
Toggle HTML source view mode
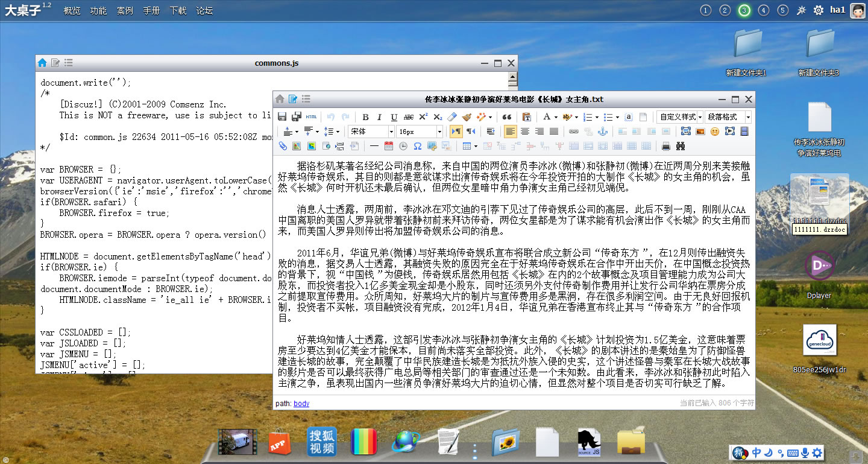tap(311, 117)
